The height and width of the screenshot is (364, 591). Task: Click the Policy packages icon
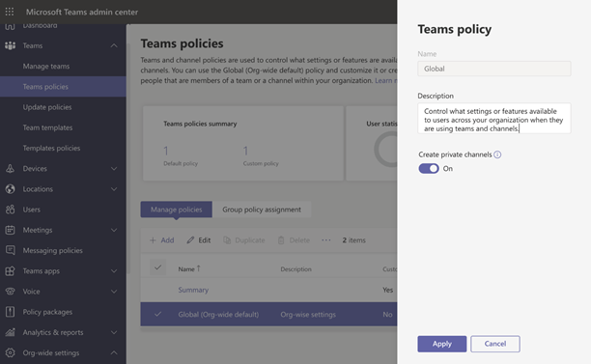[x=11, y=312]
